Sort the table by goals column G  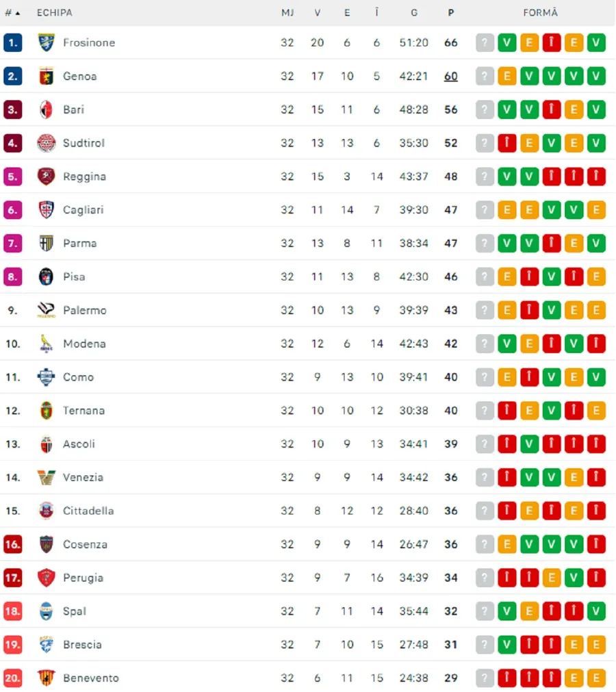[414, 12]
